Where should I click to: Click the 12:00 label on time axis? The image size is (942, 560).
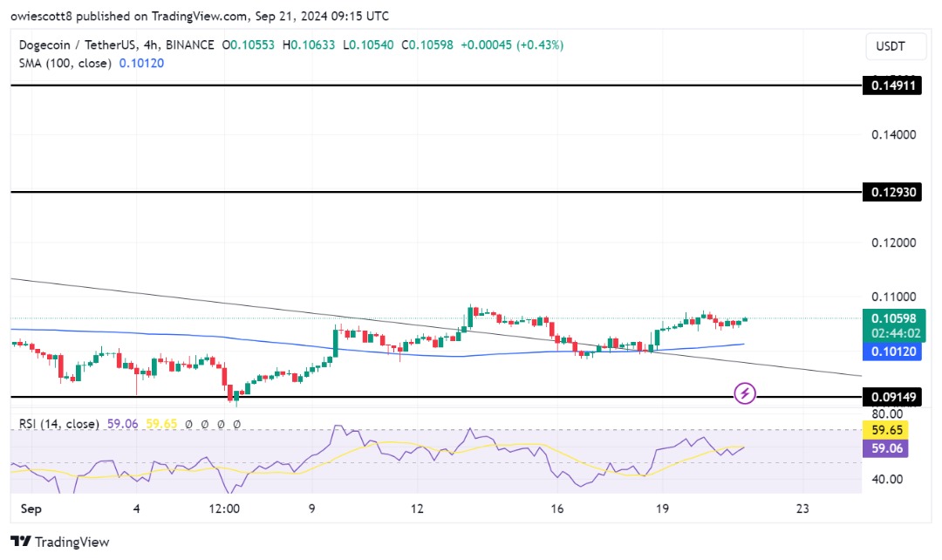point(224,509)
